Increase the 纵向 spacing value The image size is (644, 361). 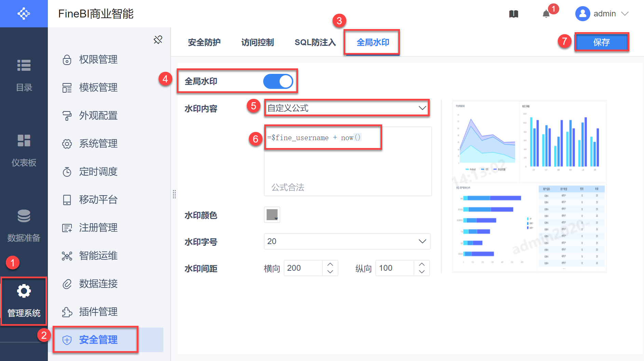(422, 264)
